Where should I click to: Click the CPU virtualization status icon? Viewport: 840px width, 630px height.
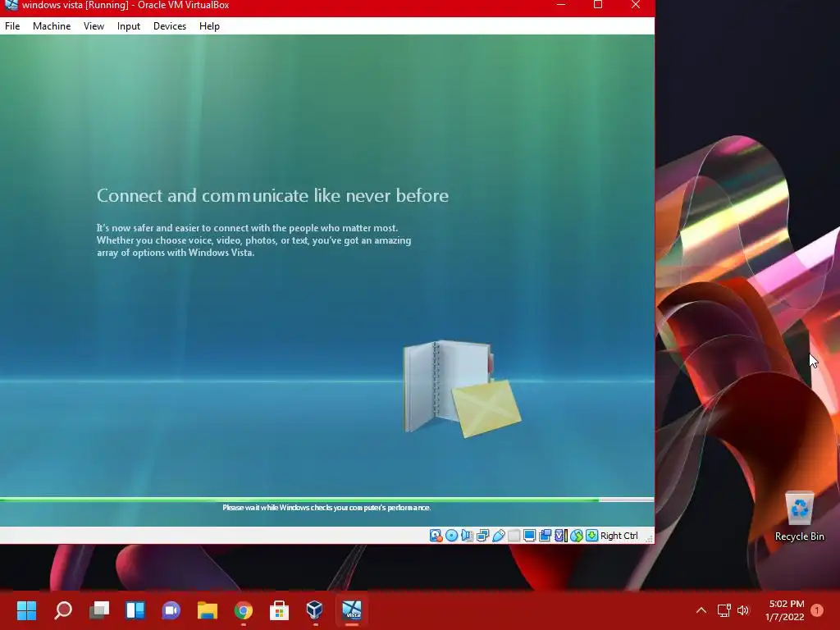coord(560,536)
